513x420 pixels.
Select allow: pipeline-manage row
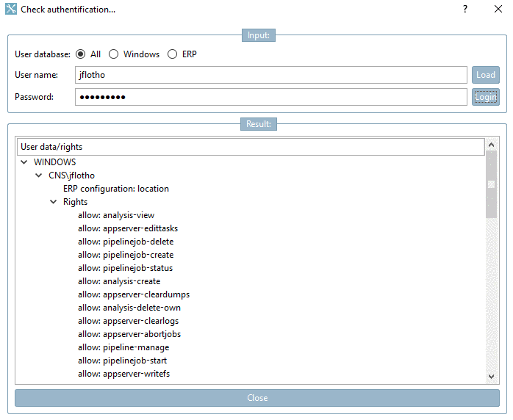click(123, 347)
